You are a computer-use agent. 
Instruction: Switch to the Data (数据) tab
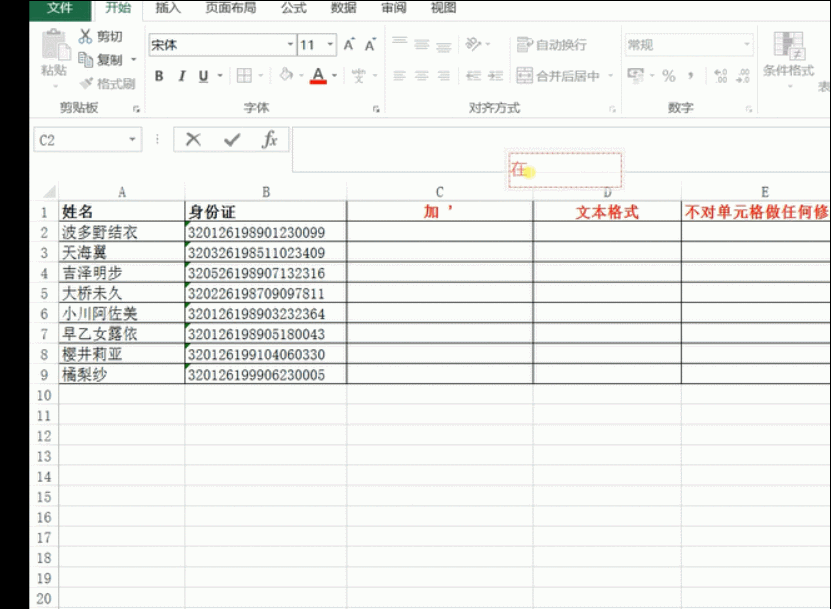click(343, 8)
